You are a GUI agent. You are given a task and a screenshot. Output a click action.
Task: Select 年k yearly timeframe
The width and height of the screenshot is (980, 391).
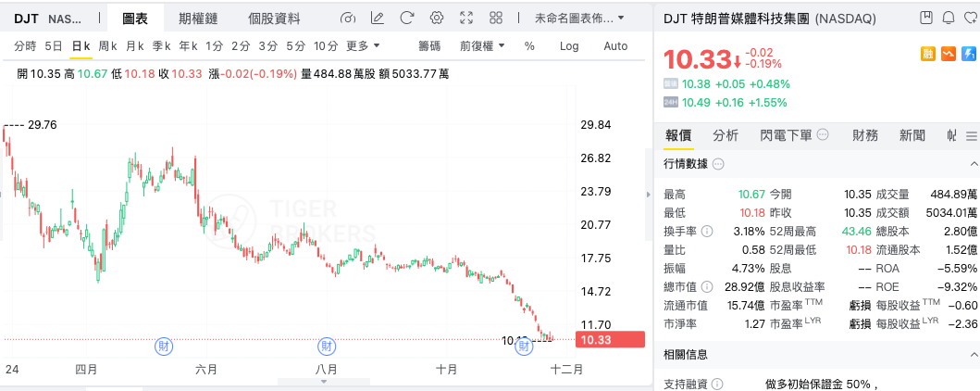click(x=189, y=45)
